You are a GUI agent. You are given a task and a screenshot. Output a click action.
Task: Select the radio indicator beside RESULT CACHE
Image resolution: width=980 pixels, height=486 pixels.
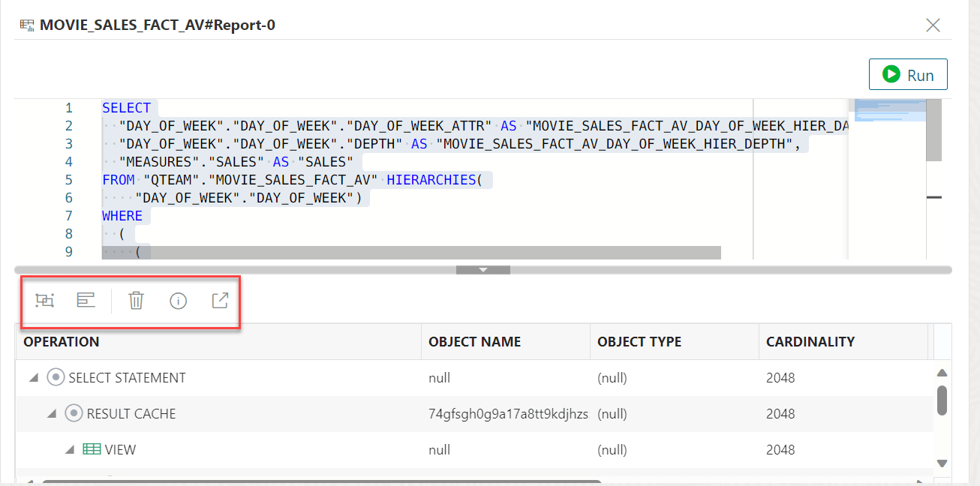(x=74, y=413)
